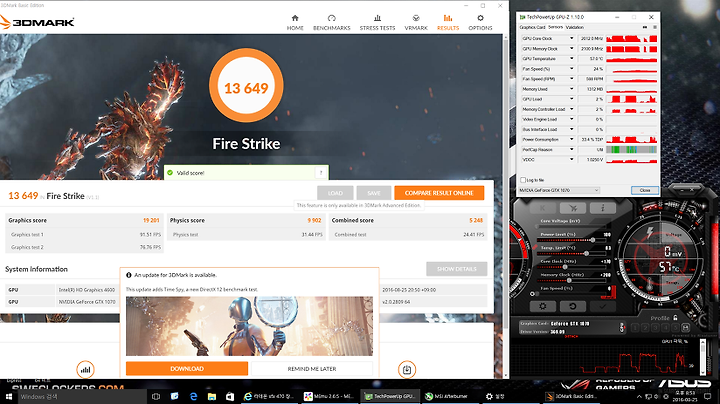Open the 3DMark Options gear
This screenshot has height=404, width=720.
click(480, 22)
